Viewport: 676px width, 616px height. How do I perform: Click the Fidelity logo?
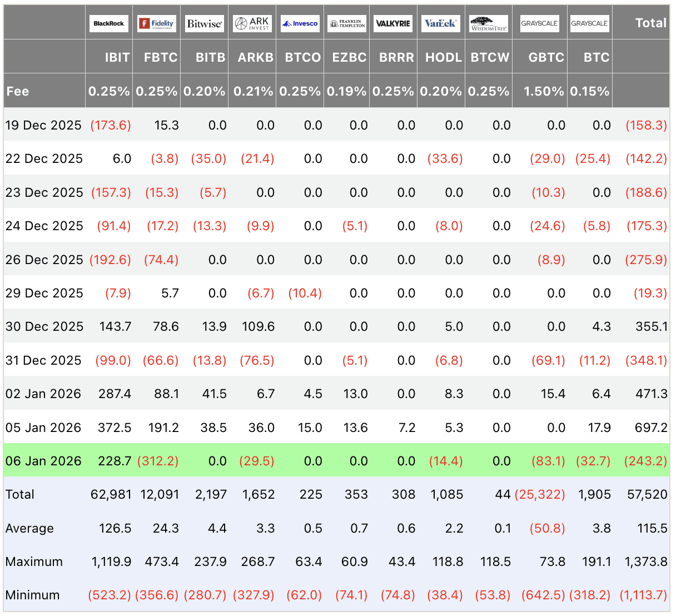click(157, 23)
